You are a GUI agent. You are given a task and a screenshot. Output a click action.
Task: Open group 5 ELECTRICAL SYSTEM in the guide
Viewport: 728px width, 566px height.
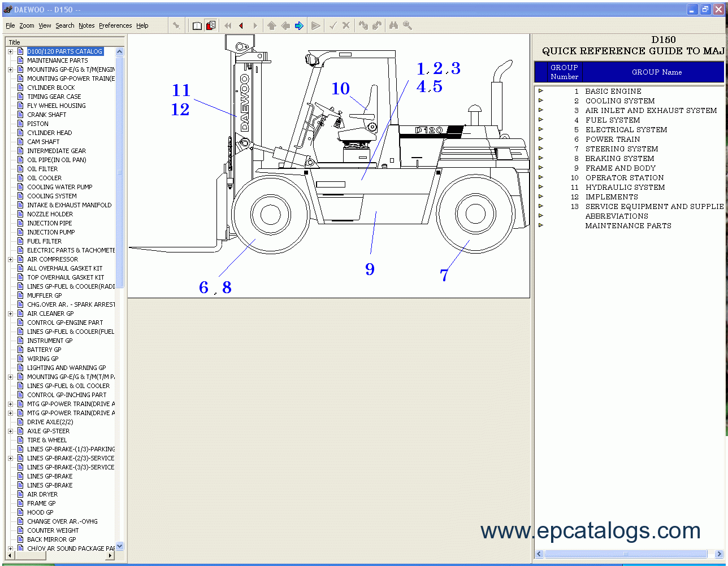[x=626, y=129]
